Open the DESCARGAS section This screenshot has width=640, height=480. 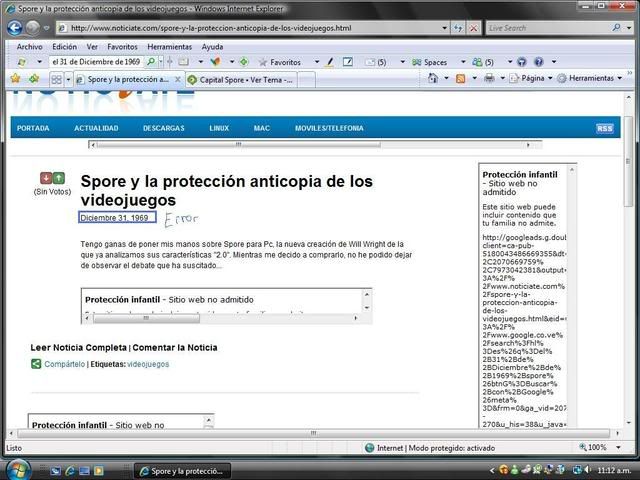[164, 128]
